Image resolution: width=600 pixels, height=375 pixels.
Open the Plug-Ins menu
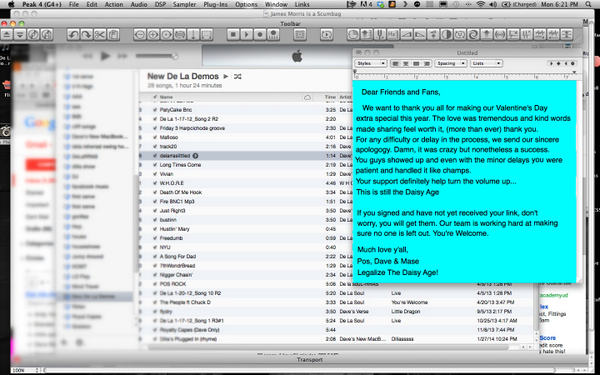coord(215,5)
